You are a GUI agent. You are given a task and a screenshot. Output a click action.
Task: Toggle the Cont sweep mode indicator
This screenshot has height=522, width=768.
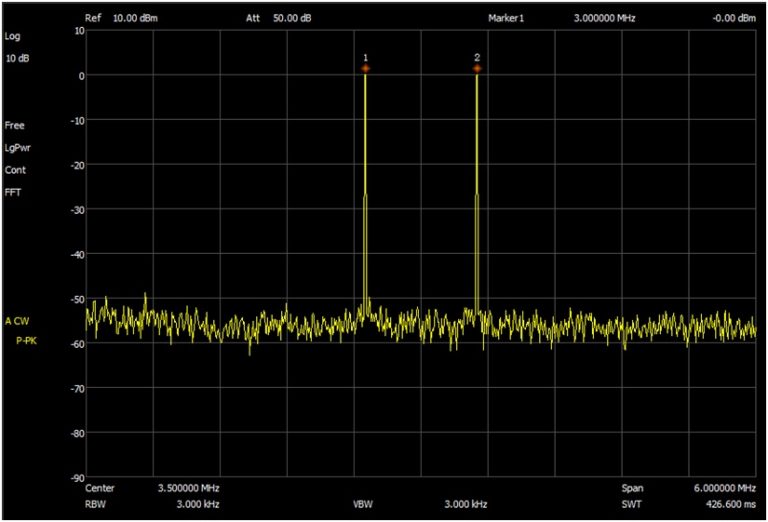(15, 170)
